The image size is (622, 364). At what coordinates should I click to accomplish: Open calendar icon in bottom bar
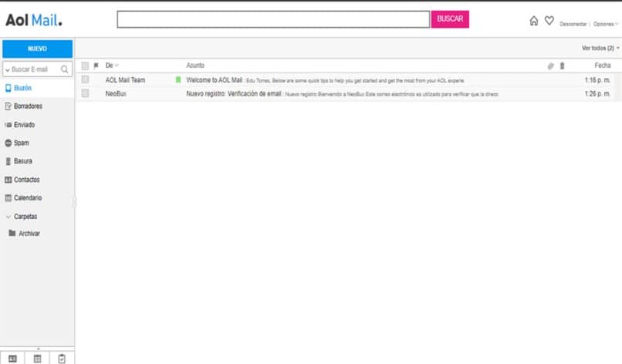[x=37, y=359]
